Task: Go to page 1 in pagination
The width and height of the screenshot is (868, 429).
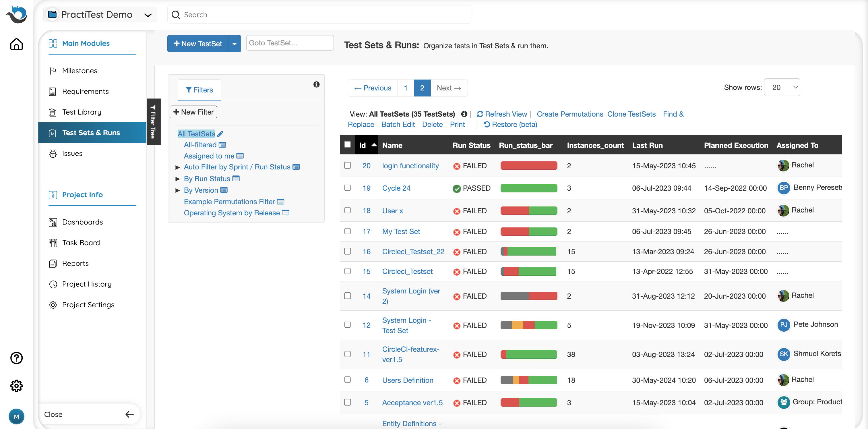Action: tap(406, 88)
